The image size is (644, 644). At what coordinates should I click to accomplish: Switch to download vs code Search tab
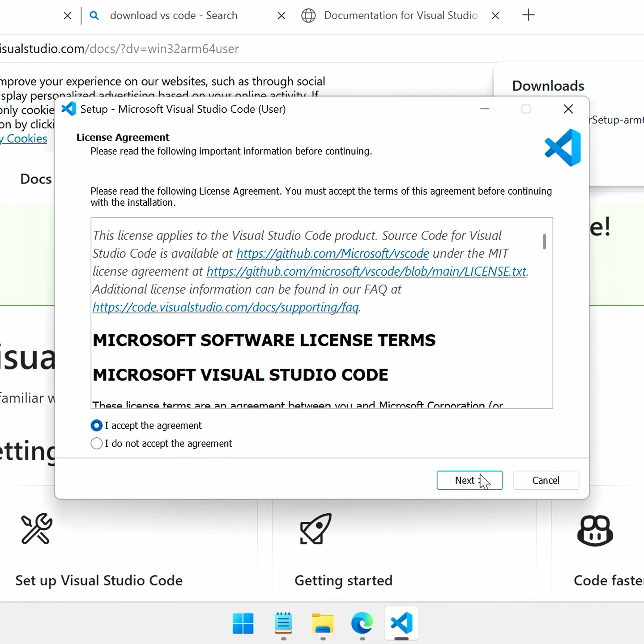174,16
